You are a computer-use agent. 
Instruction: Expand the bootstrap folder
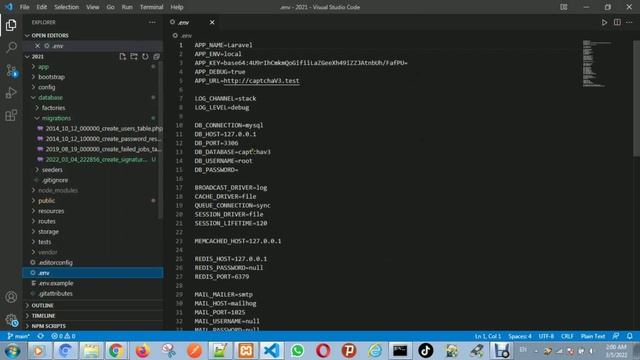point(93,77)
